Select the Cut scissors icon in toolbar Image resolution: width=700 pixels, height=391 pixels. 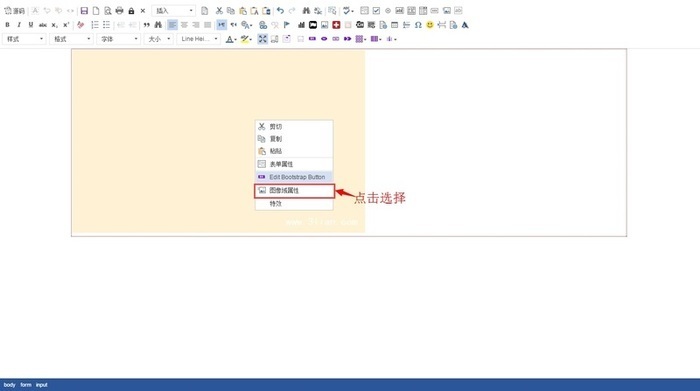click(219, 11)
